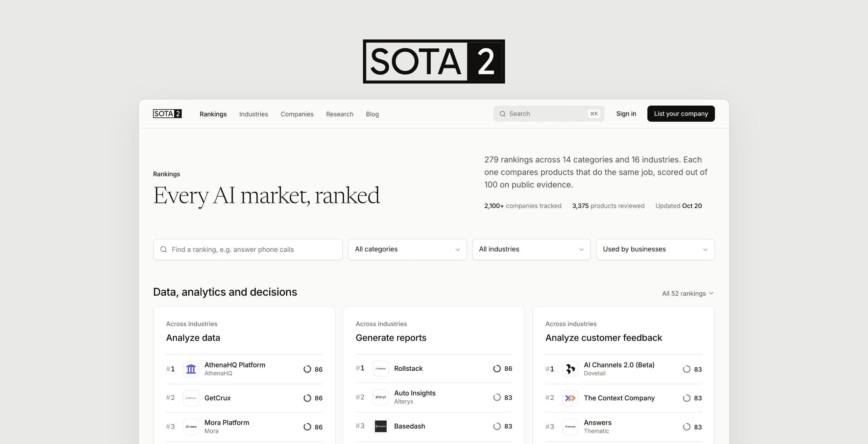Click the score ring beside Rollstack's 86
The height and width of the screenshot is (444, 868).
[x=497, y=368]
